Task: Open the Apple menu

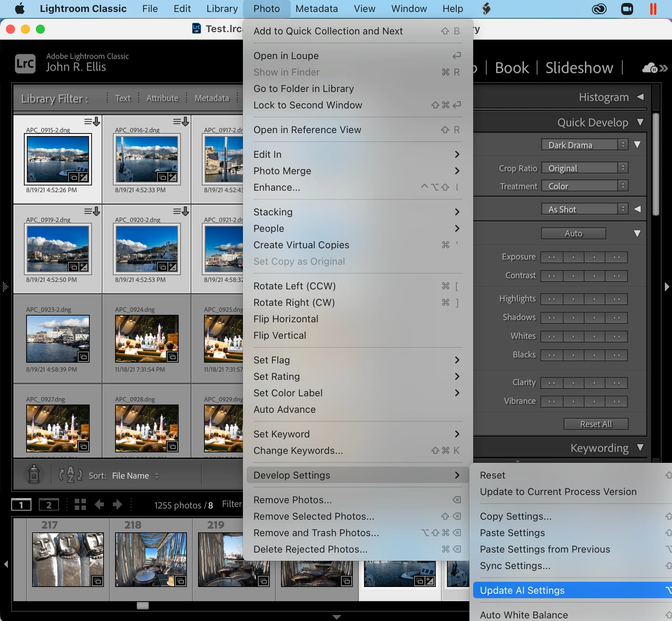Action: click(x=20, y=9)
